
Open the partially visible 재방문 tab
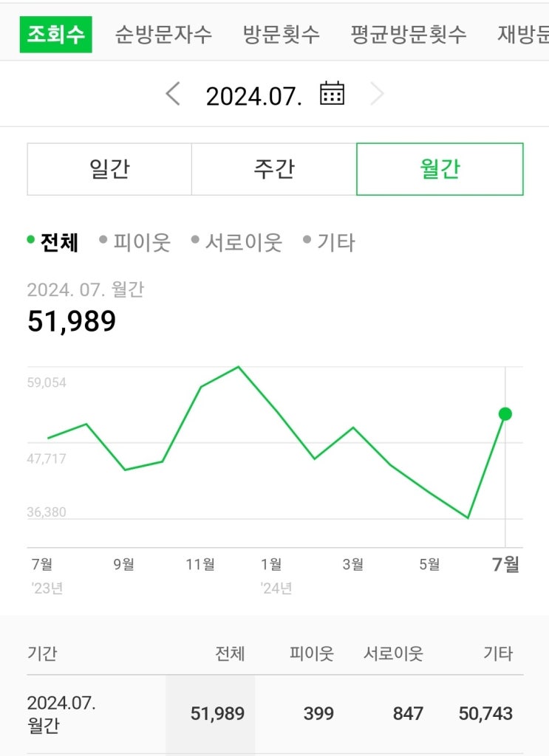click(x=523, y=35)
